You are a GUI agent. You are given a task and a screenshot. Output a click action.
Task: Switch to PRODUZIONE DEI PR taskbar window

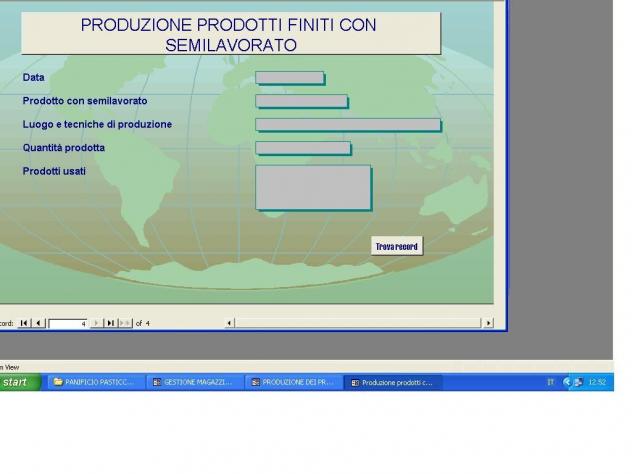[294, 382]
